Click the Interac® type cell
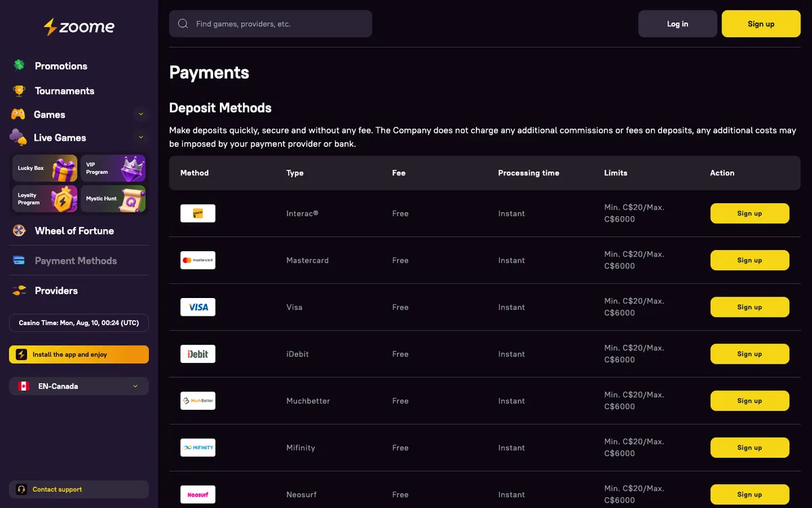The height and width of the screenshot is (508, 812). (x=302, y=213)
